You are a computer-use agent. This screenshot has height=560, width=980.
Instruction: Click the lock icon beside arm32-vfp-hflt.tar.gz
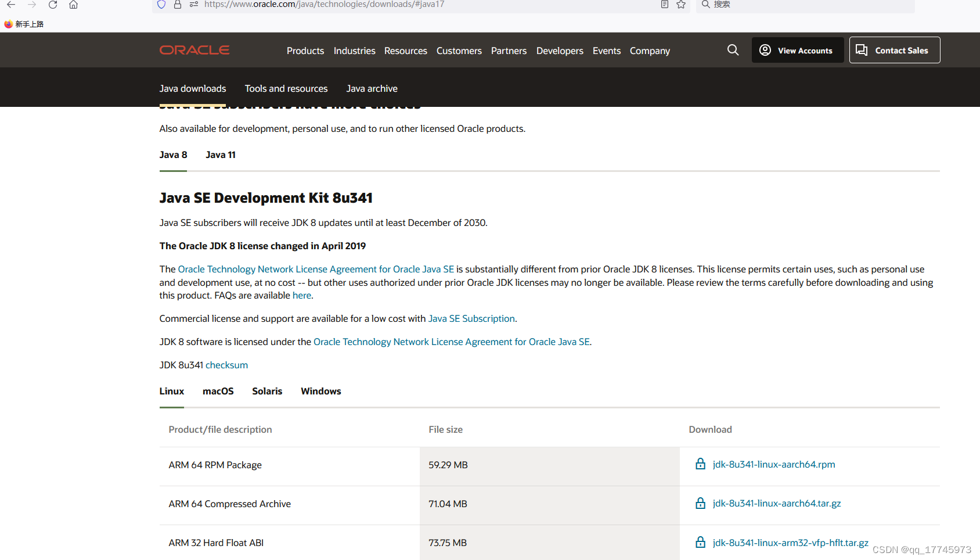701,542
